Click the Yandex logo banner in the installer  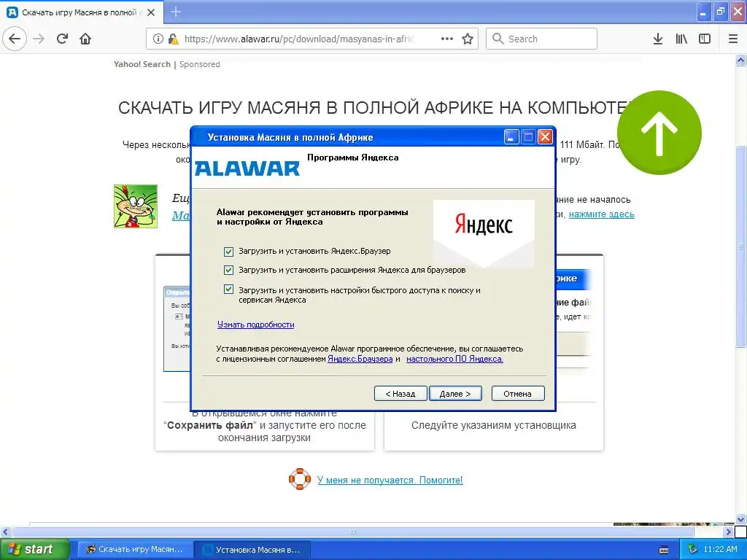click(x=484, y=233)
